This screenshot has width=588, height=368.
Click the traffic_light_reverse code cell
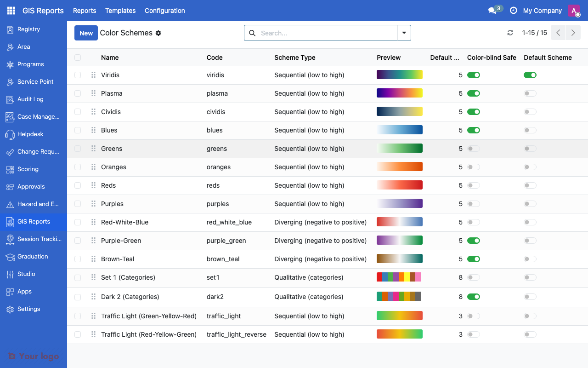pyautogui.click(x=237, y=334)
